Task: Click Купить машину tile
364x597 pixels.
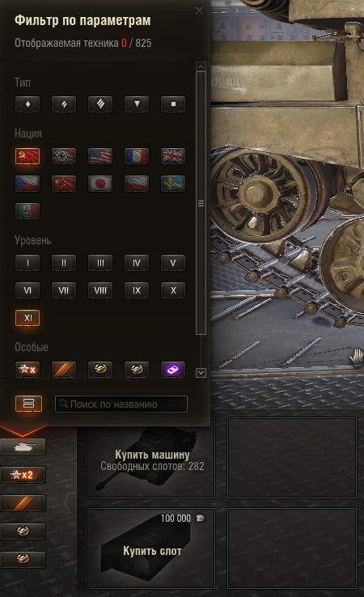Action: [x=150, y=458]
